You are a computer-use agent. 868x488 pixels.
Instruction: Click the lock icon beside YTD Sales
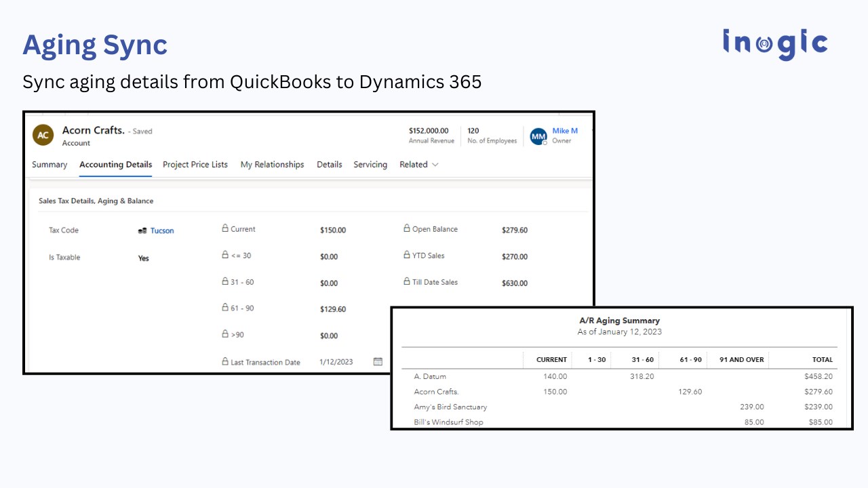coord(407,255)
